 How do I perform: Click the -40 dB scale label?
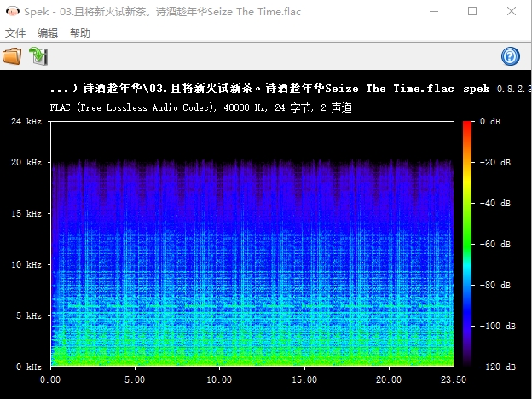point(495,203)
